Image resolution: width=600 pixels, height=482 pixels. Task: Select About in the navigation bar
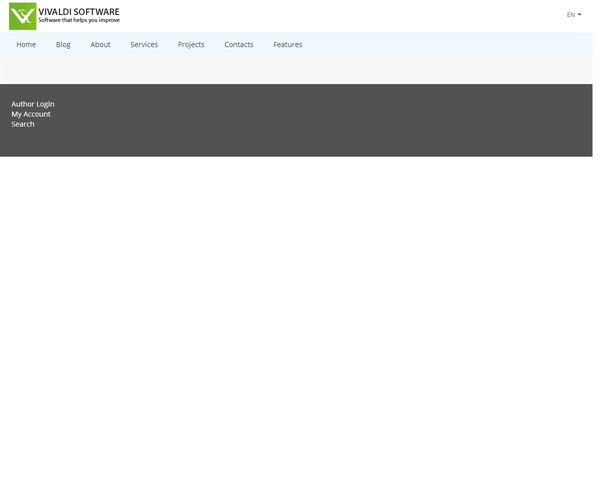(x=100, y=44)
